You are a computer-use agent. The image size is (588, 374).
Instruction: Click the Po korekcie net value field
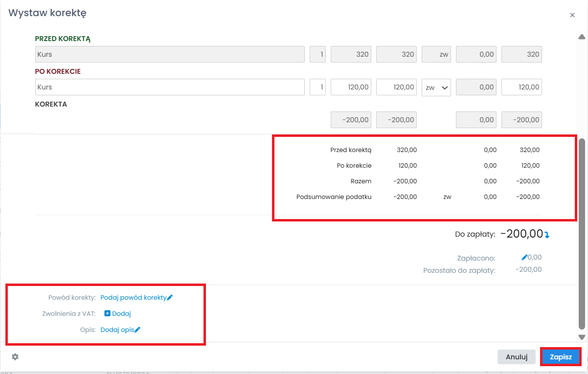click(396, 88)
